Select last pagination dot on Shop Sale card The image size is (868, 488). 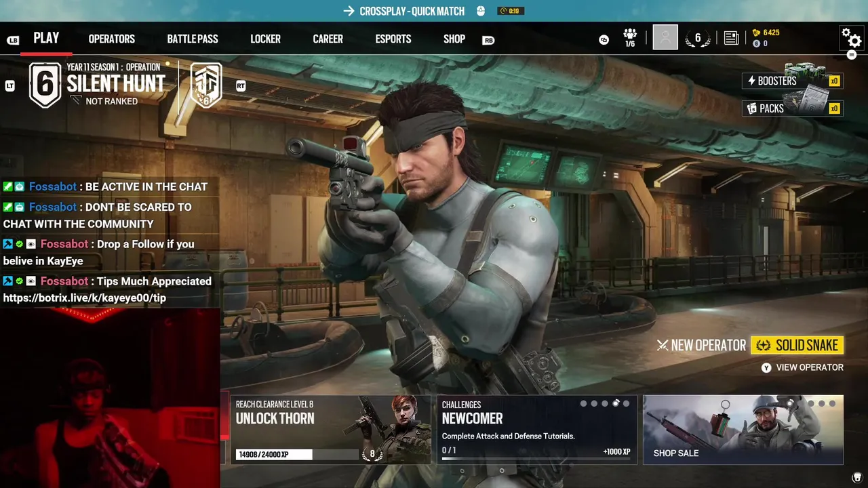coord(832,403)
